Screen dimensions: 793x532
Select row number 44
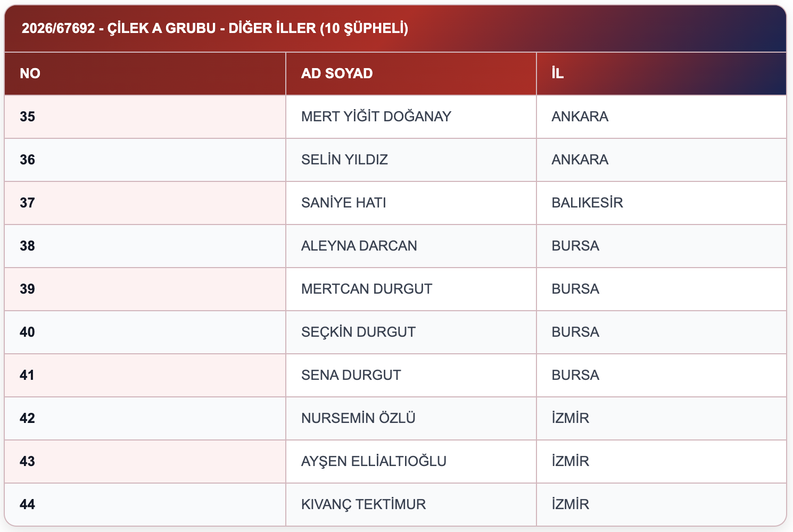point(28,504)
